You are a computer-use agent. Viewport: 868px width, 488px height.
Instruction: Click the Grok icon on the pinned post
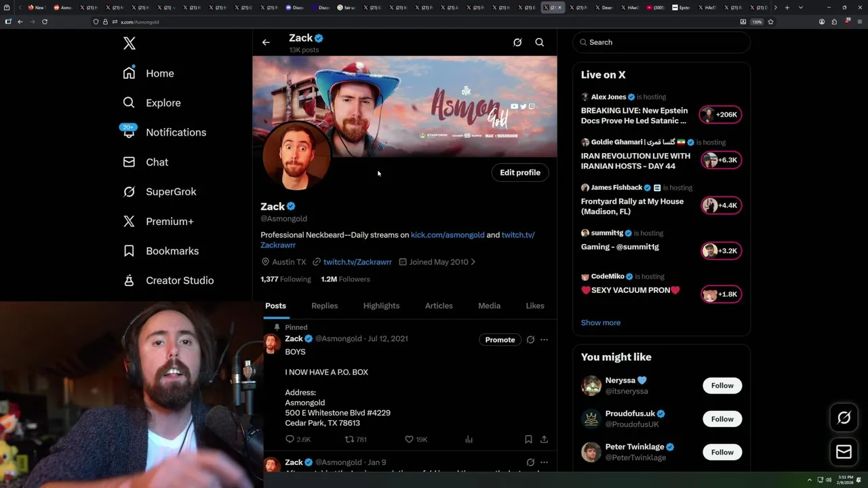(530, 340)
